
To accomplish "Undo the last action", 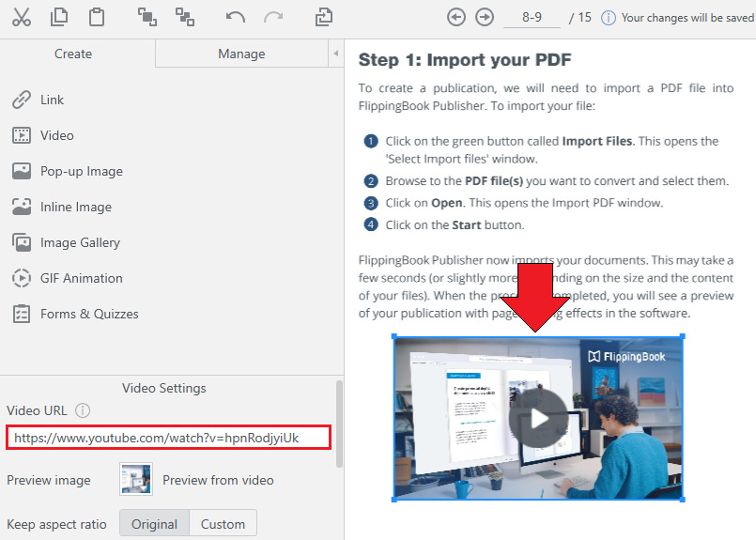I will tap(236, 18).
